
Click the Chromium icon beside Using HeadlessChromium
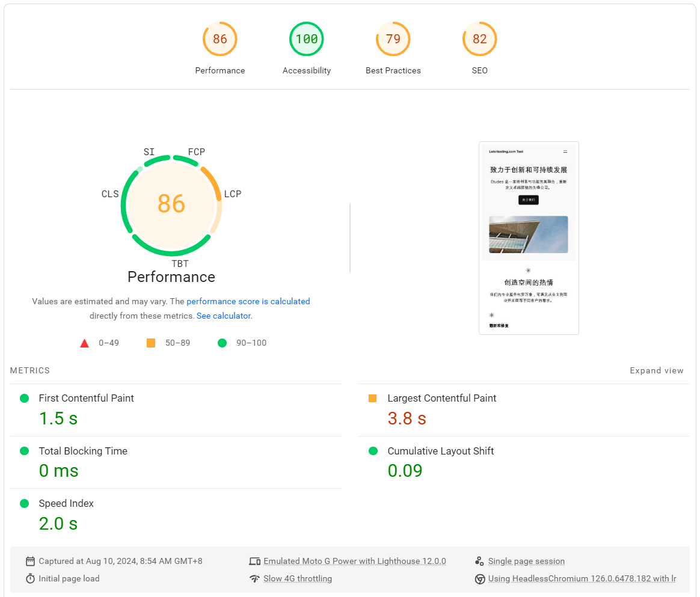479,579
